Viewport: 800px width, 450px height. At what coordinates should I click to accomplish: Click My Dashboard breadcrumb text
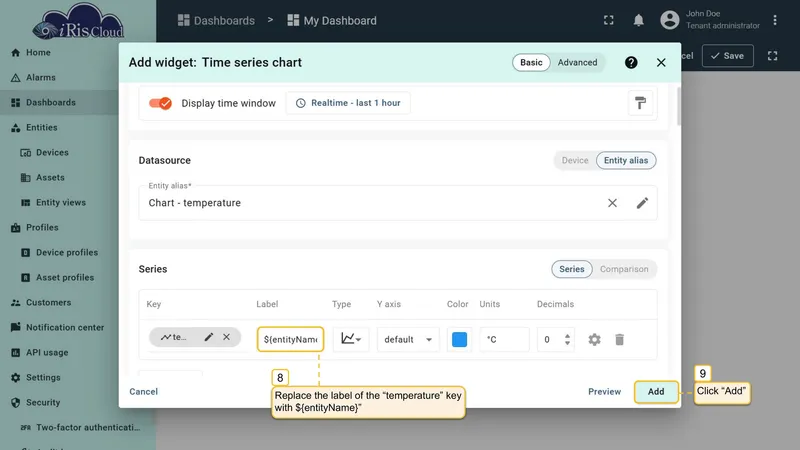click(340, 20)
